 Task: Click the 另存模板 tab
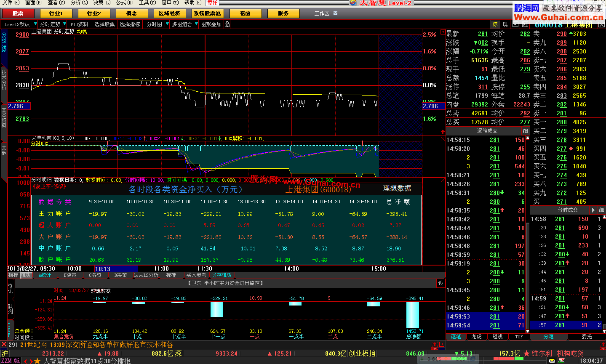tap(222, 275)
